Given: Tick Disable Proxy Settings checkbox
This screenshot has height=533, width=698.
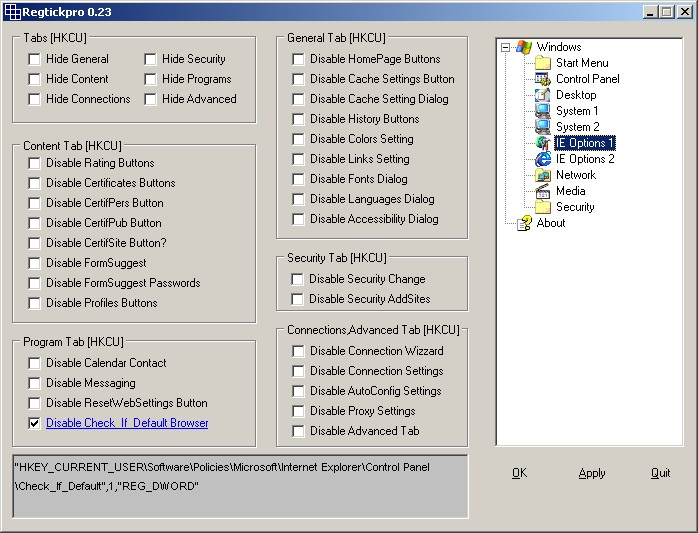Looking at the screenshot, I should [x=299, y=411].
